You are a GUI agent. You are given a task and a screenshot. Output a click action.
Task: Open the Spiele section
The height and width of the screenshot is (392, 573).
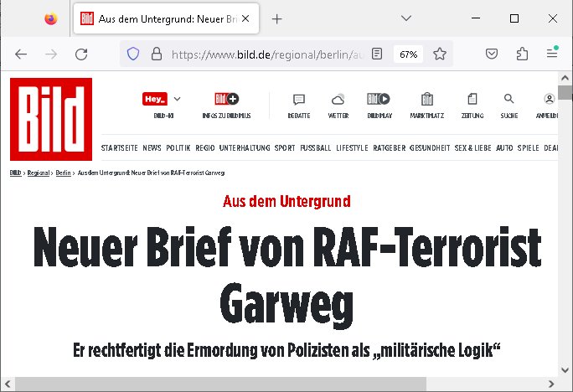(529, 148)
